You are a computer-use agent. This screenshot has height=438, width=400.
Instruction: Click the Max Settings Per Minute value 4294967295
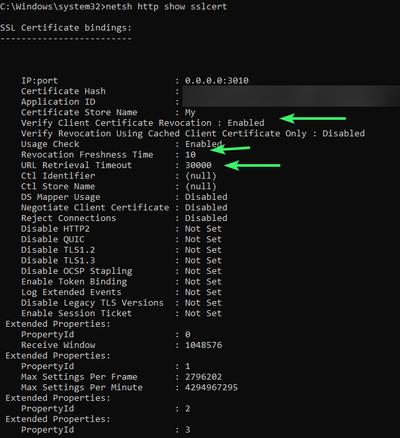[x=211, y=387]
